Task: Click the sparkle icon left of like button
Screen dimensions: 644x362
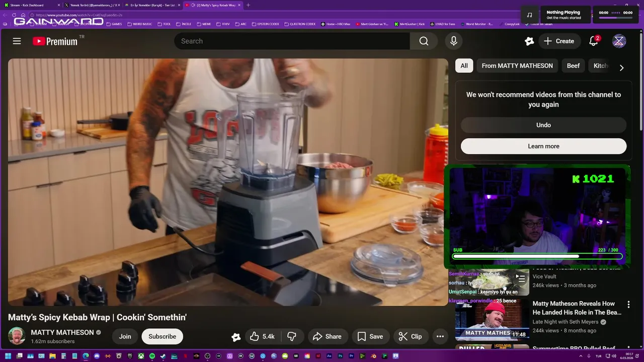Action: click(x=235, y=337)
